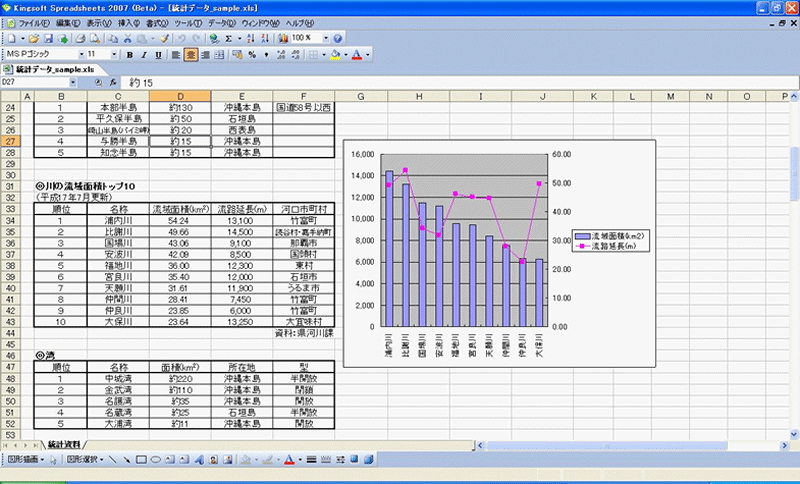The width and height of the screenshot is (800, 484).
Task: Select the arrow drawing tool
Action: [127, 460]
